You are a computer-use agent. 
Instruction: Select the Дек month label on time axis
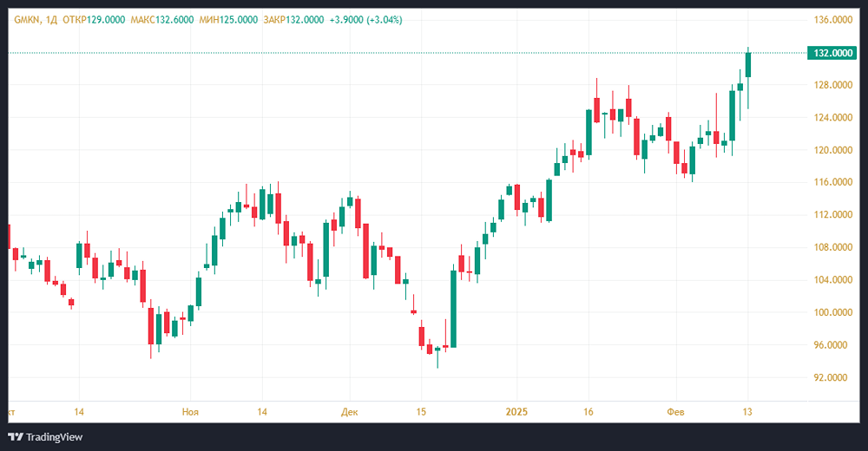[x=350, y=412]
